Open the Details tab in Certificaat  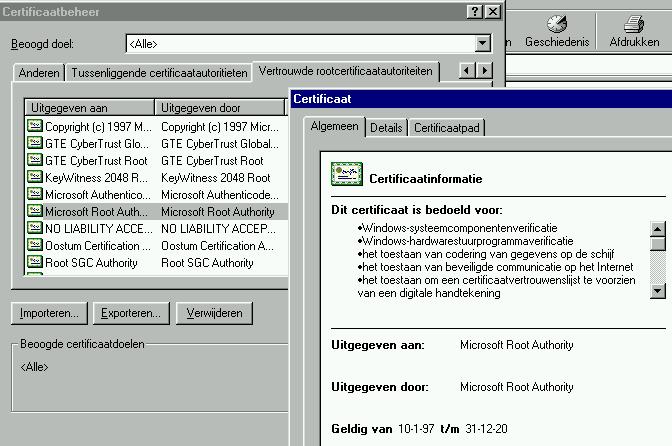386,128
